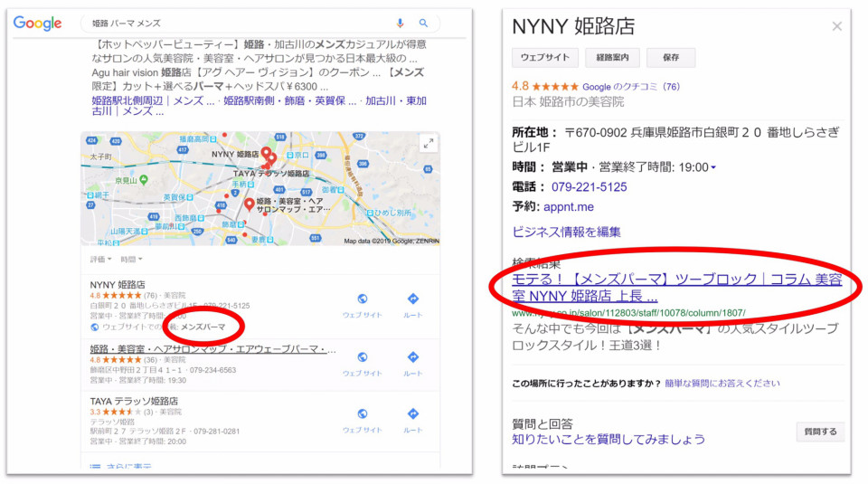868x484 pixels.
Task: Click 知りたいことを質問してみましょう link
Action: (x=609, y=439)
